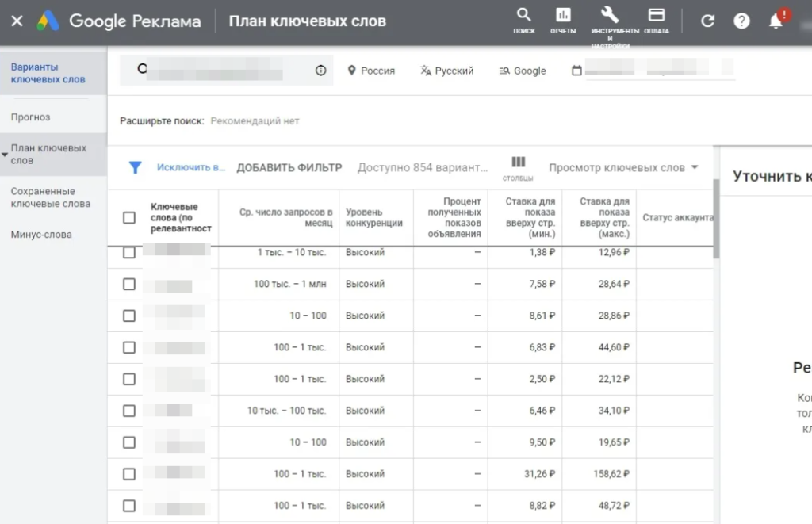
Task: Sort by Уровень конкуренции column
Action: tap(374, 217)
